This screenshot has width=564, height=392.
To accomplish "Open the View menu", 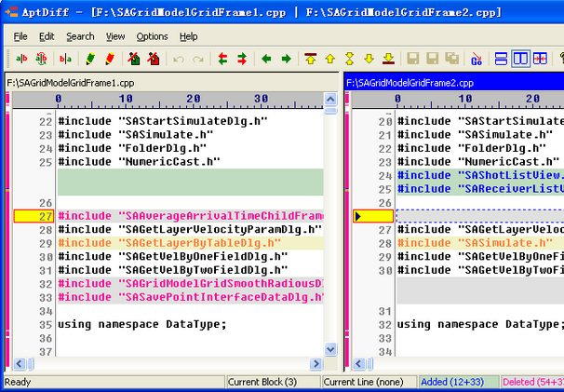I will [115, 36].
